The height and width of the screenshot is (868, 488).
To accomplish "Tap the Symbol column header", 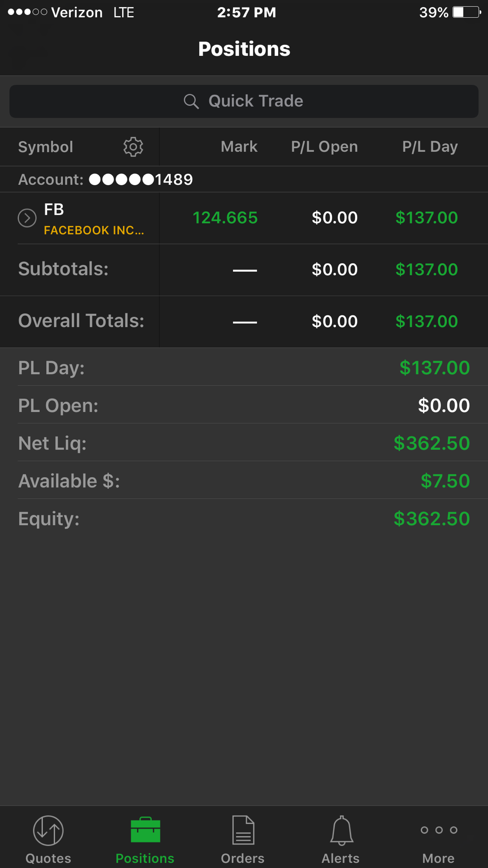I will point(46,147).
